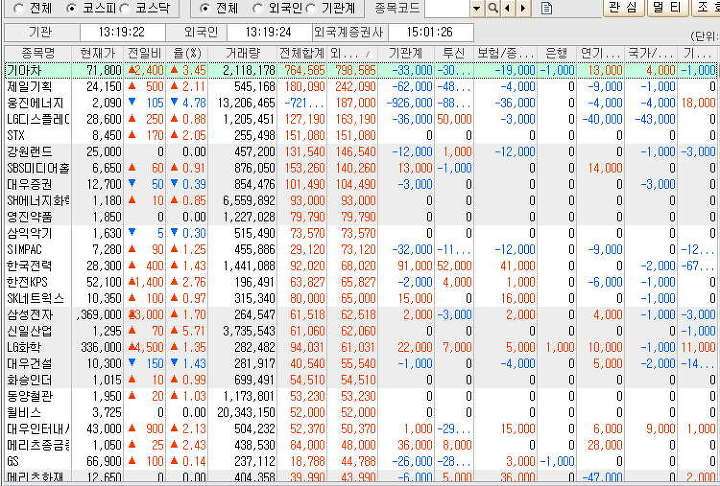This screenshot has width=720, height=486.
Task: Click the 멀티 button
Action: 667,7
